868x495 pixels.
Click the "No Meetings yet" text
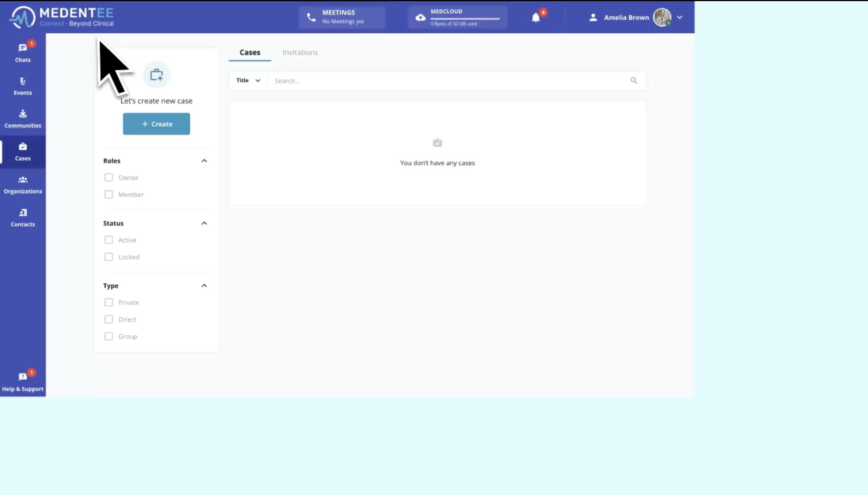click(343, 22)
